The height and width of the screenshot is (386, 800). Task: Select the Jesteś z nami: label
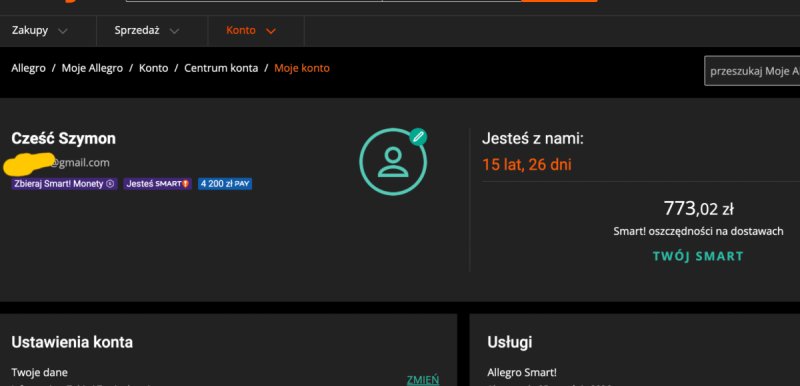click(533, 138)
